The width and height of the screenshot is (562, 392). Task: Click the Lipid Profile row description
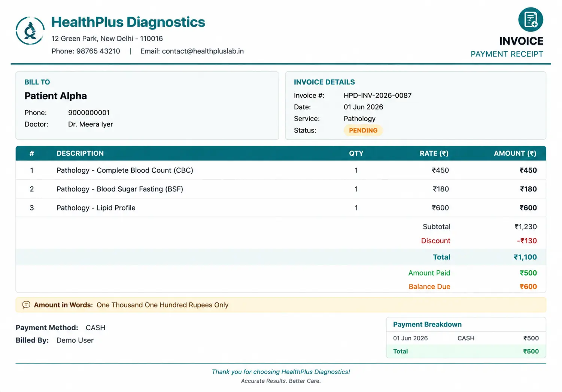coord(96,208)
